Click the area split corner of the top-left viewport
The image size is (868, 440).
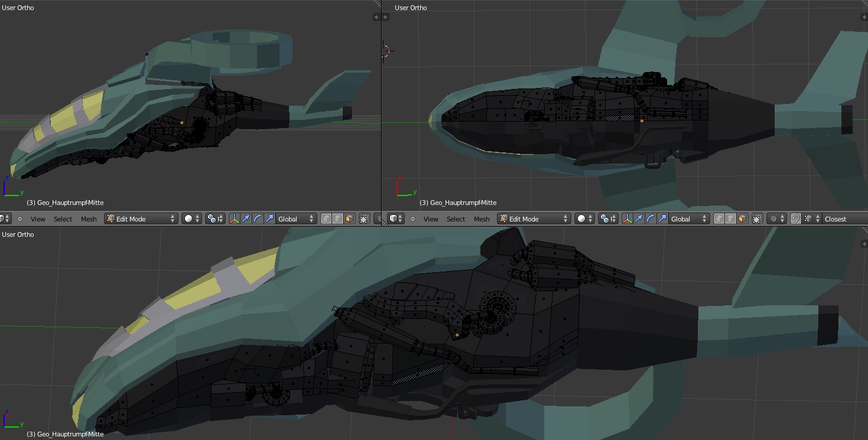(x=377, y=4)
